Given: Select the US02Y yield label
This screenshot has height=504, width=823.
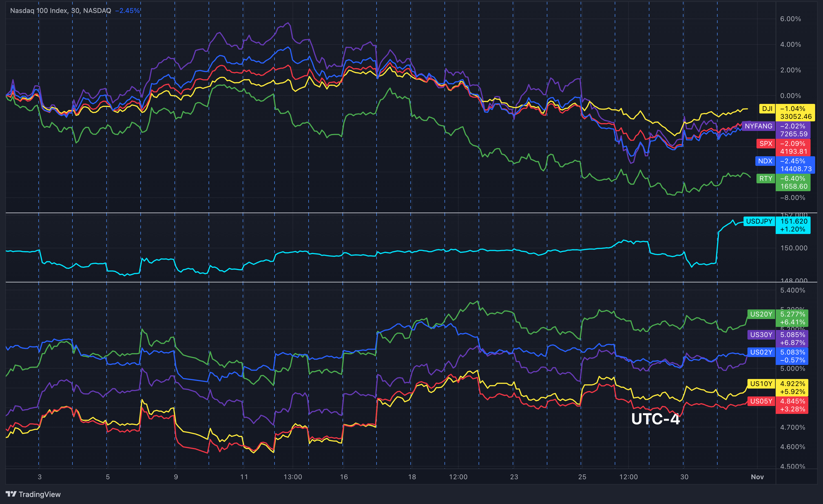Looking at the screenshot, I should pos(762,352).
